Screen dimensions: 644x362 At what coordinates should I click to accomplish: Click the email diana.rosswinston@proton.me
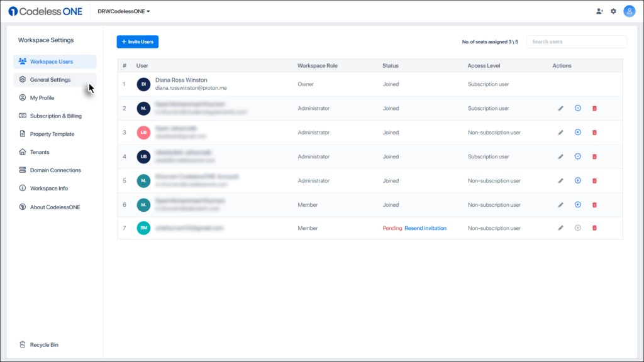[191, 88]
